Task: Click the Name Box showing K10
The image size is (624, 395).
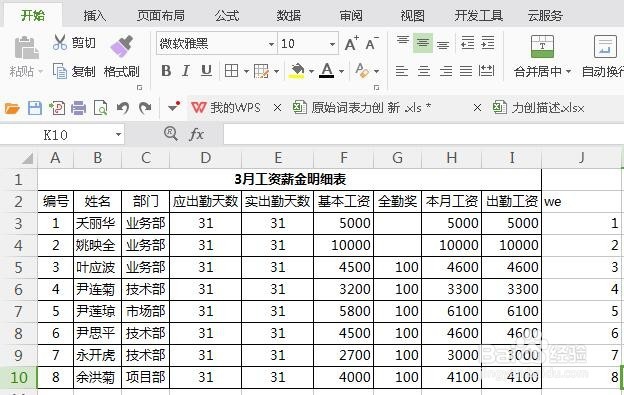Action: (56, 135)
